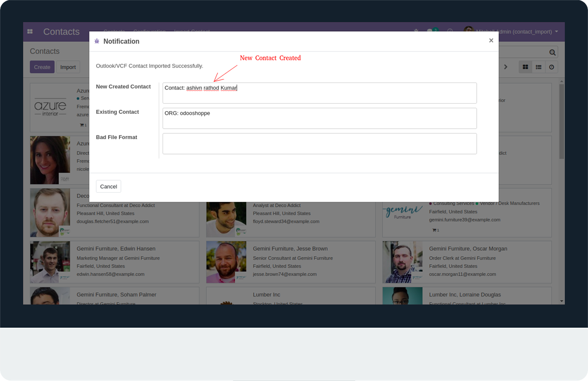Click the cart icon on the Gemini Furniture card

435,230
